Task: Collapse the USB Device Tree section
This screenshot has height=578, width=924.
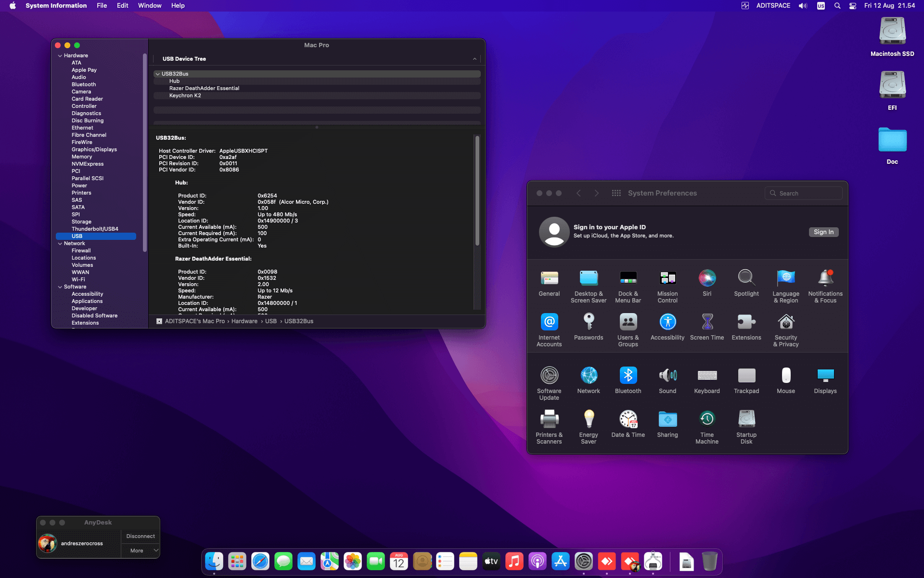Action: [474, 59]
